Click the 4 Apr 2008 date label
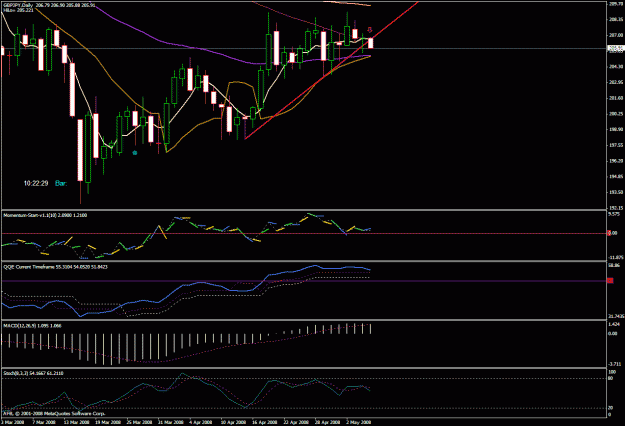The width and height of the screenshot is (625, 426). click(x=201, y=422)
